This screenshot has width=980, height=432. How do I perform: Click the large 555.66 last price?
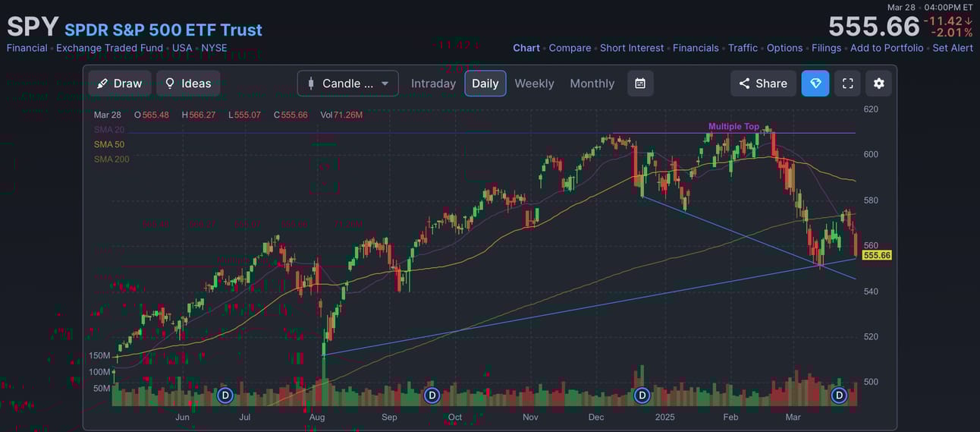tap(874, 27)
